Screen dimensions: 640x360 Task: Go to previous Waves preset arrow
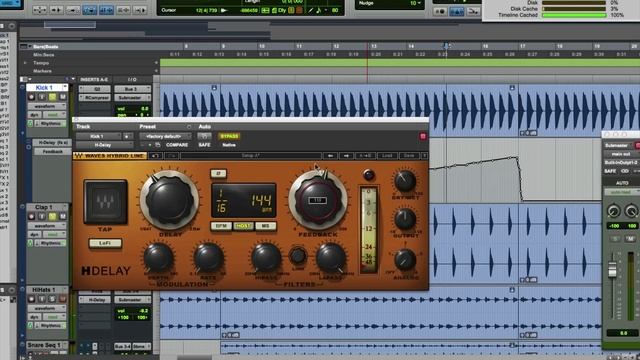pos(330,156)
